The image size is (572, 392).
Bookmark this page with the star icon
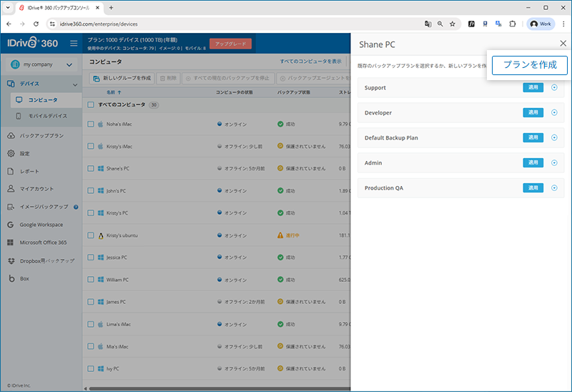(x=453, y=24)
